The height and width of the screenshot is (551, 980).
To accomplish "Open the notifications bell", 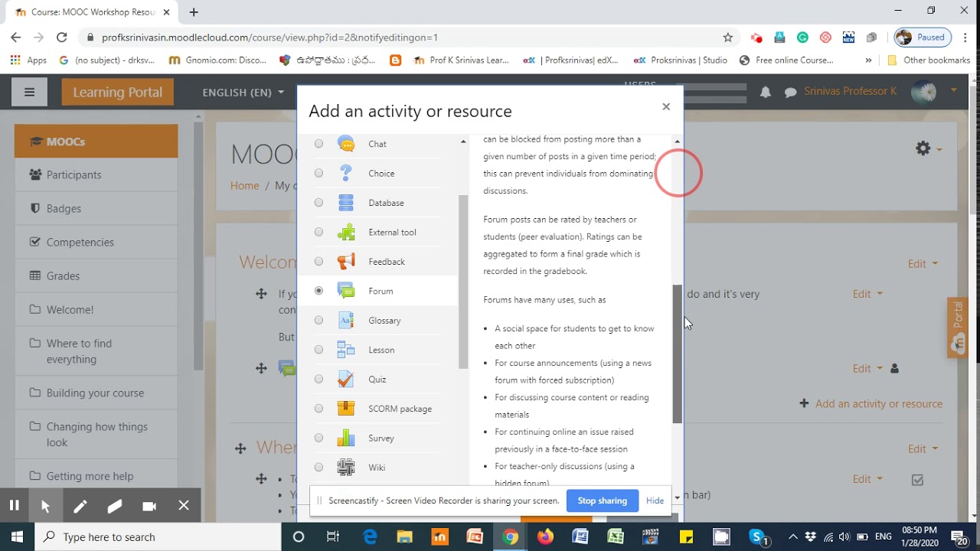I will [766, 92].
